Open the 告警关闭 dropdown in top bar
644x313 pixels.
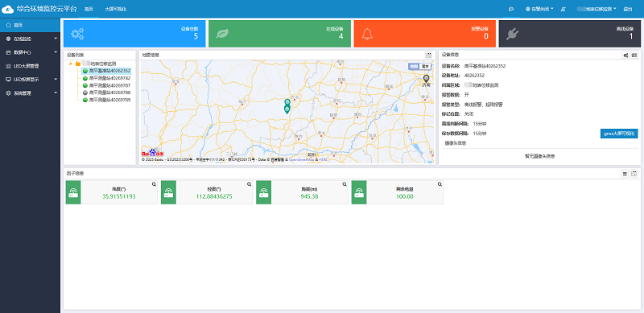(x=539, y=9)
